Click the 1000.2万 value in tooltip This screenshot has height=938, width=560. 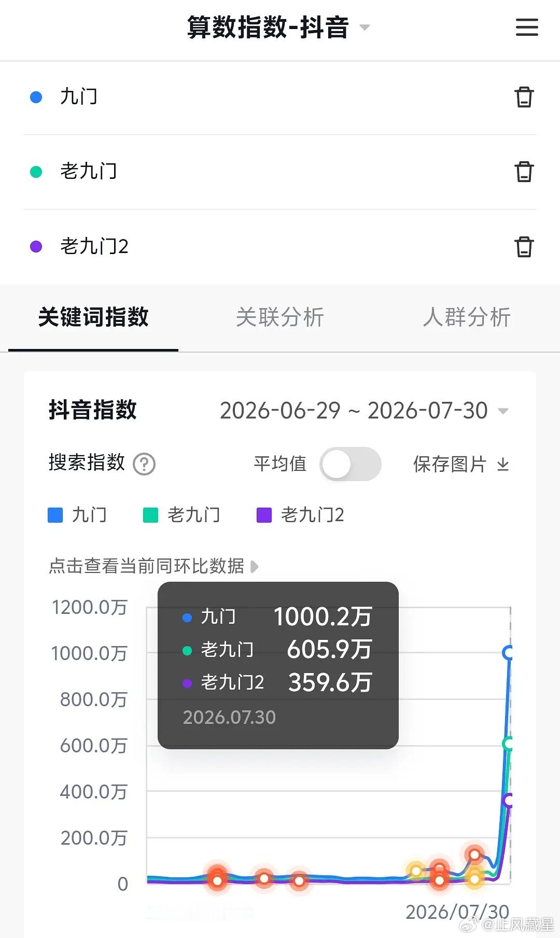[x=323, y=617]
